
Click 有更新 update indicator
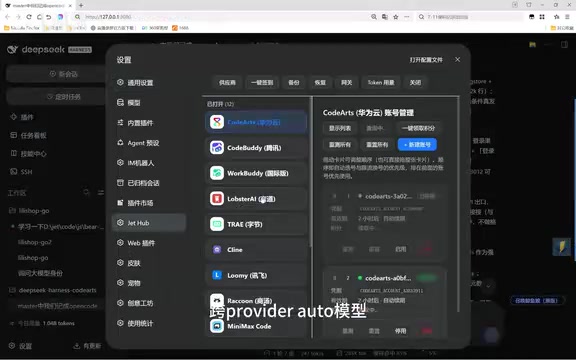coord(87,346)
